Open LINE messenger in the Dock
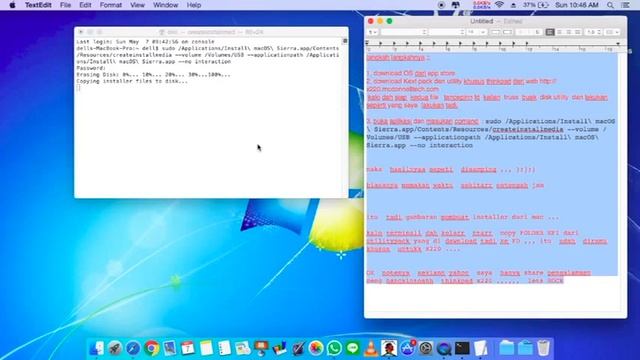Viewport: 640px width, 360px height. click(x=353, y=348)
